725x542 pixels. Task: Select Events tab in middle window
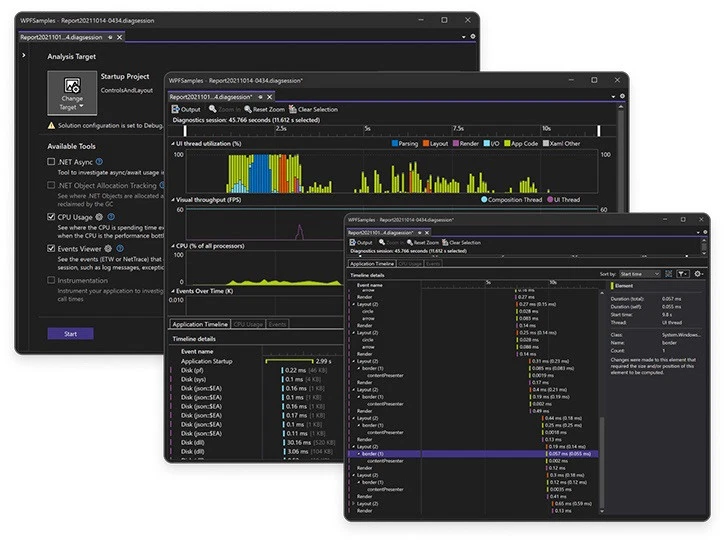pyautogui.click(x=277, y=324)
